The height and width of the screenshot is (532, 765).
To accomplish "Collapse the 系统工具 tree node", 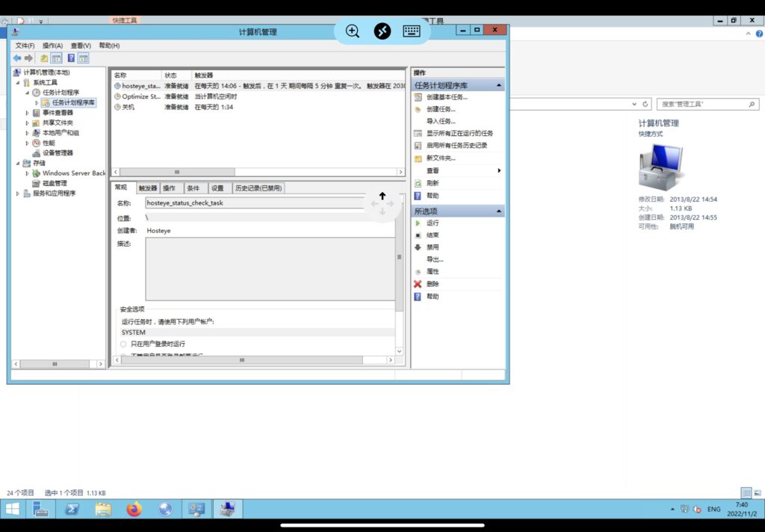I will (17, 83).
